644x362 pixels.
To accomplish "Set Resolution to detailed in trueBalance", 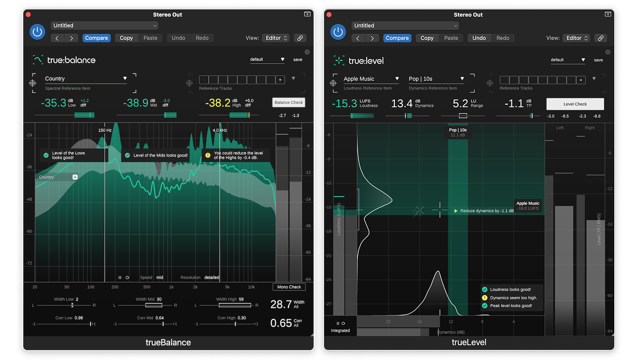I will (212, 278).
